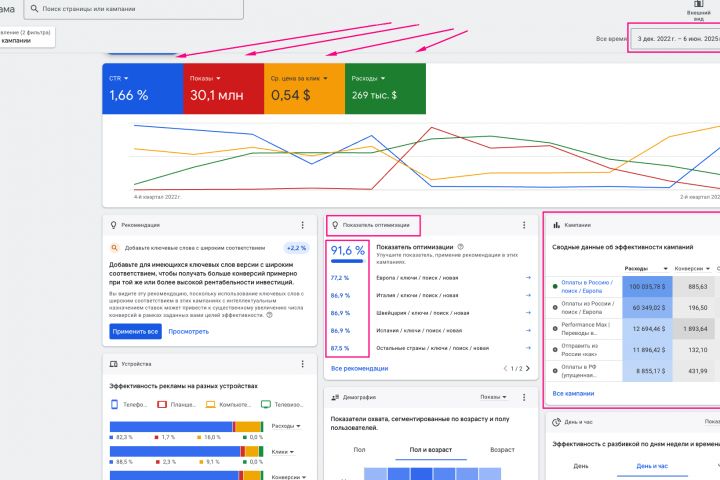Click the Устройства devices icon
This screenshot has width=720, height=480.
[113, 364]
